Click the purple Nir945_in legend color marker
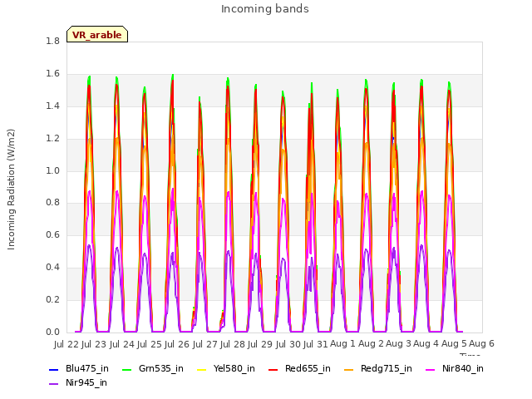 click(x=54, y=384)
